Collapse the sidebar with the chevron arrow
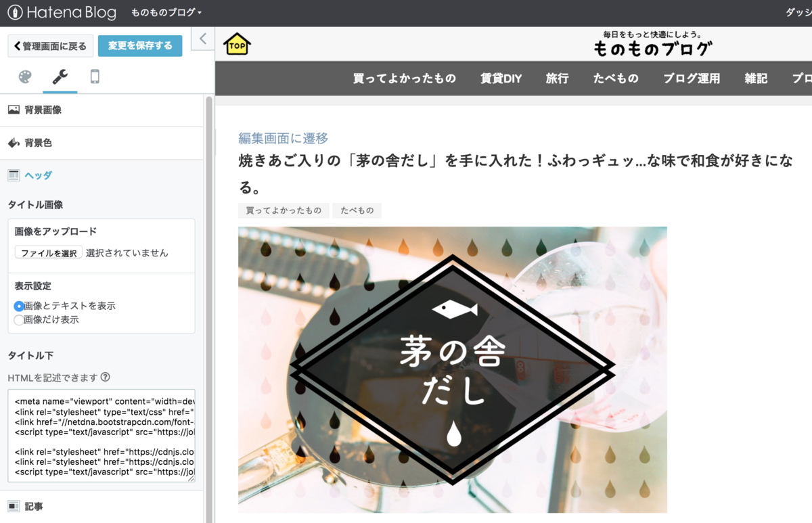 [x=203, y=39]
